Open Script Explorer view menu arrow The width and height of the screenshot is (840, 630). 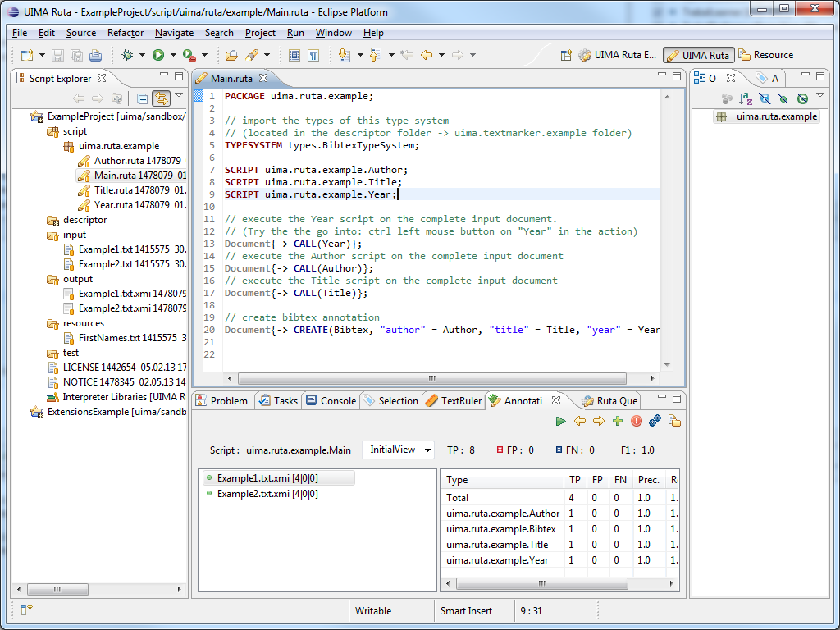(178, 96)
